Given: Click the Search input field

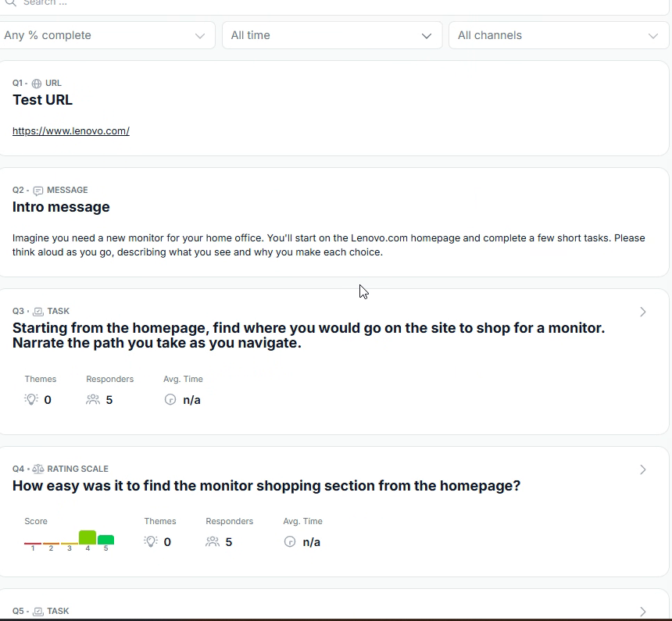Looking at the screenshot, I should coord(334,4).
